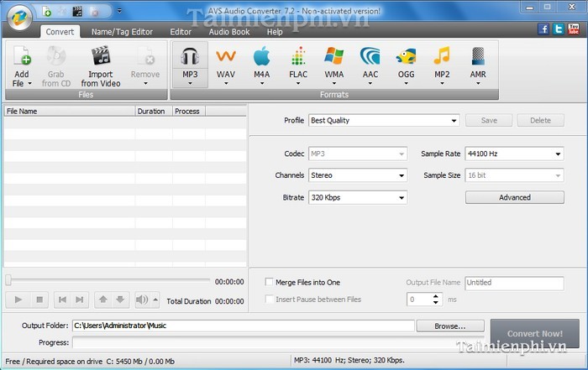Viewport: 588px width, 370px height.
Task: Click the Duration column header
Action: [x=154, y=112]
